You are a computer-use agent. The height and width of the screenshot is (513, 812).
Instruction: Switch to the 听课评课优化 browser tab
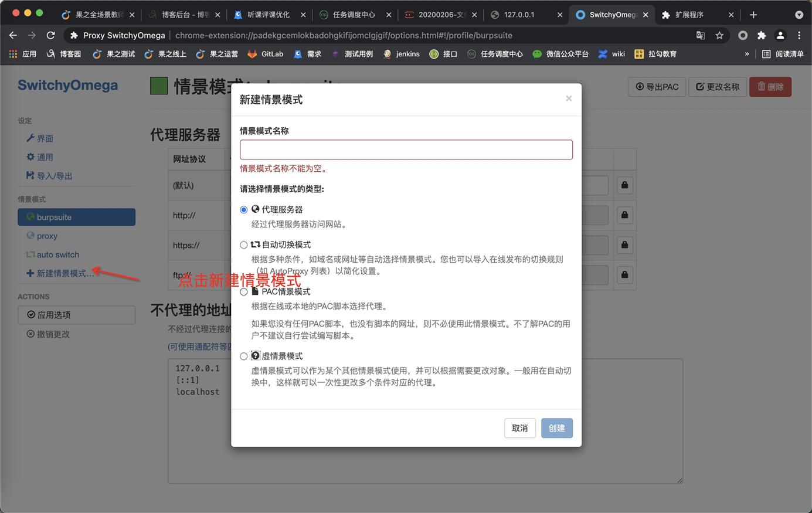coord(270,15)
